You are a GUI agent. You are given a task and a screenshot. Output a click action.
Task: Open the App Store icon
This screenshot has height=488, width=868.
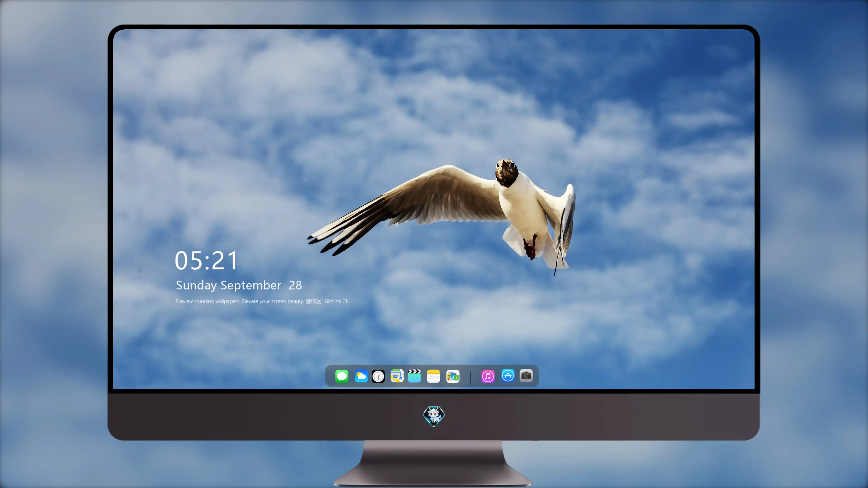[x=508, y=375]
